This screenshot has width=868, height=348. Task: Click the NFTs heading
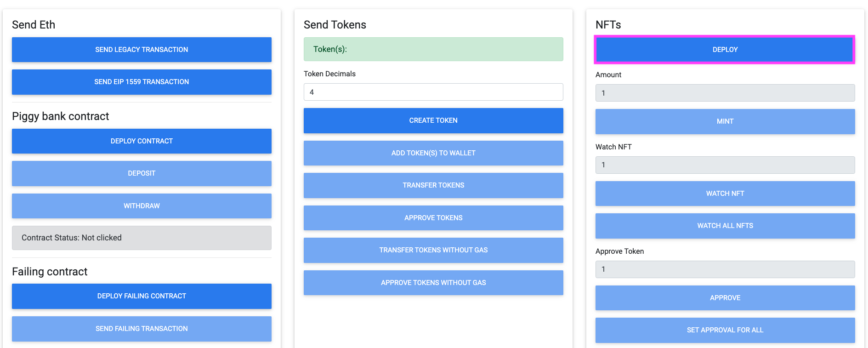[608, 25]
